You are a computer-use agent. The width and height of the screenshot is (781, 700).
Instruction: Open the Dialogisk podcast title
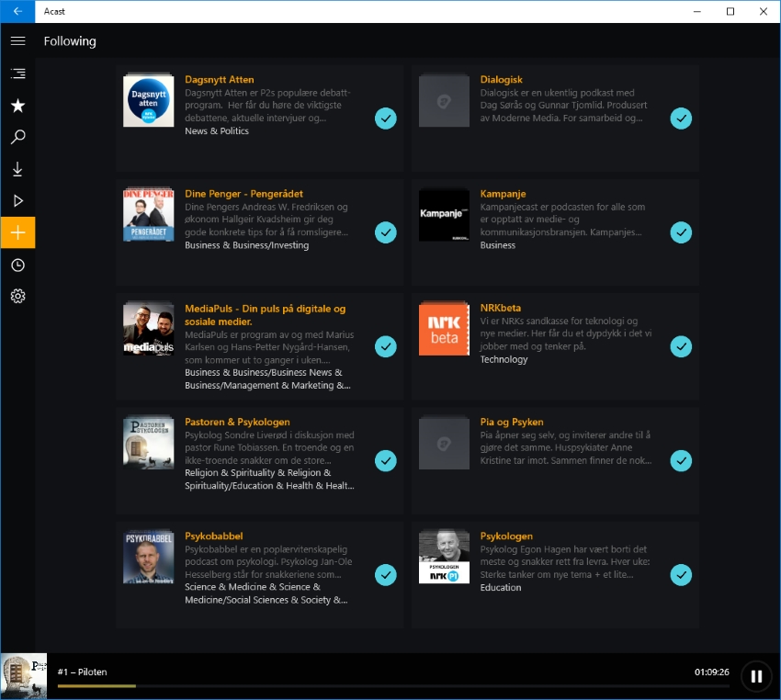pyautogui.click(x=501, y=80)
